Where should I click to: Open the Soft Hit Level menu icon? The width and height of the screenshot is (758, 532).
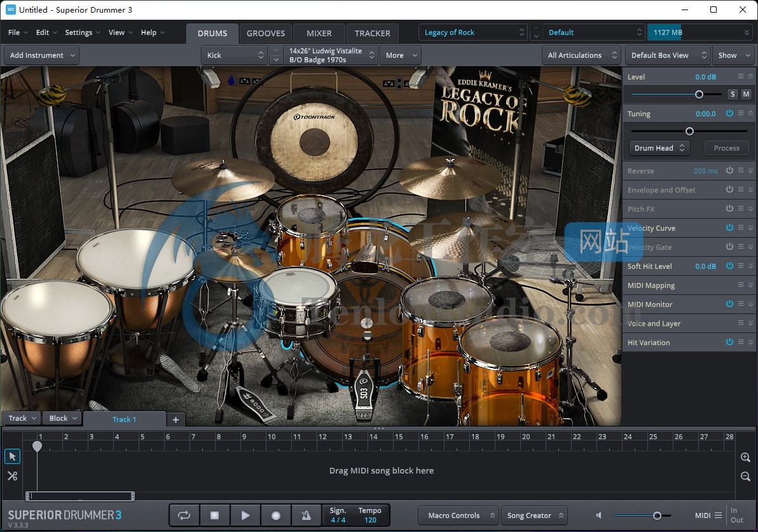(741, 266)
